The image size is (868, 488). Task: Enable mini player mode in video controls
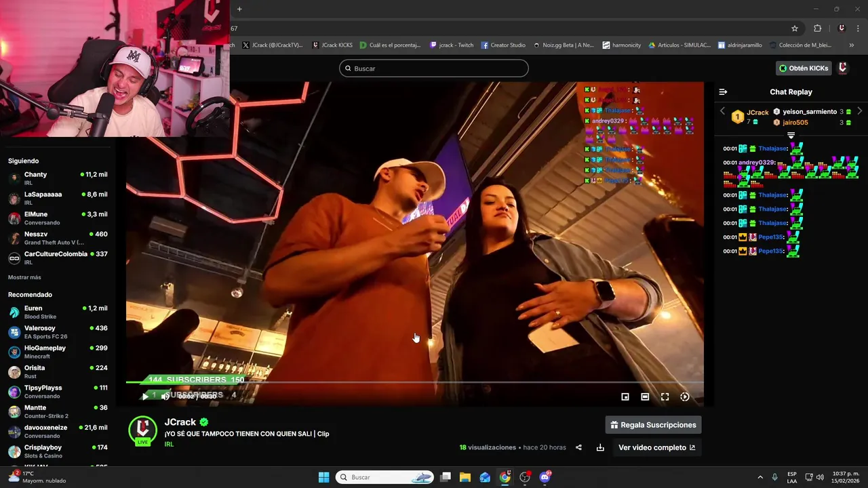(x=625, y=397)
